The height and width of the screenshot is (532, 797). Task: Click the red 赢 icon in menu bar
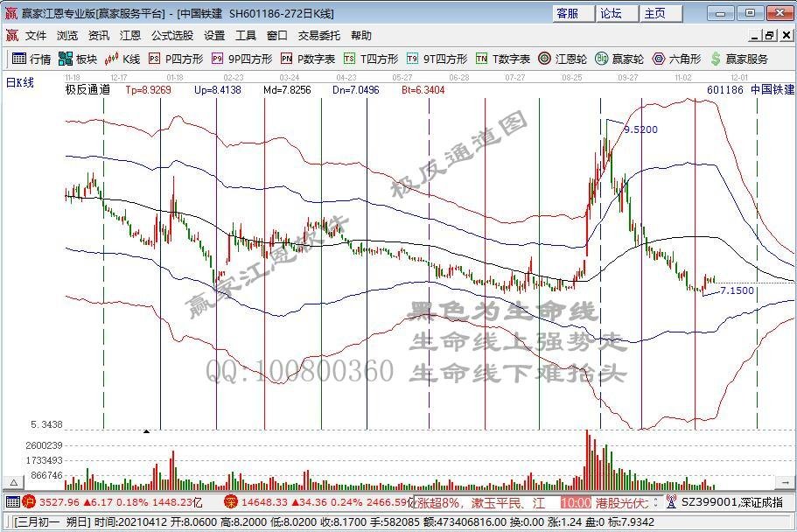11,36
